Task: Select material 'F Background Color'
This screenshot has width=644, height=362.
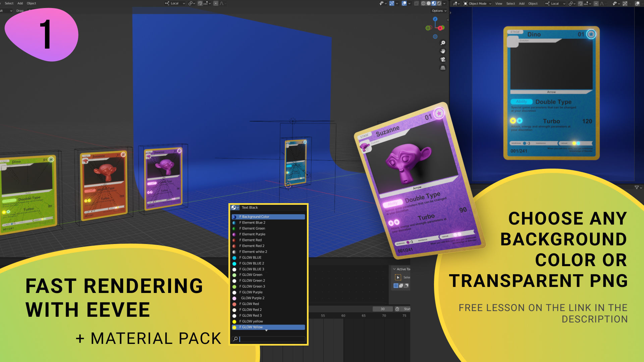Action: click(x=268, y=217)
